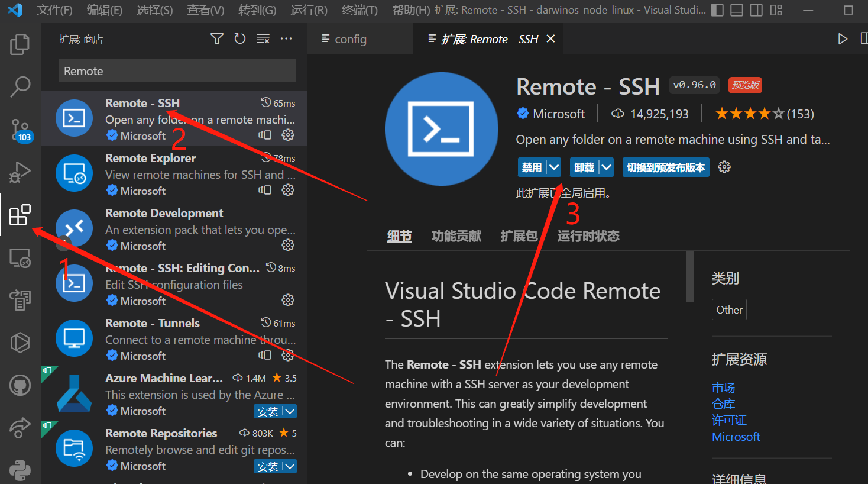Viewport: 868px width, 484px height.
Task: Close the Remote - SSH extension tab
Action: (x=550, y=39)
